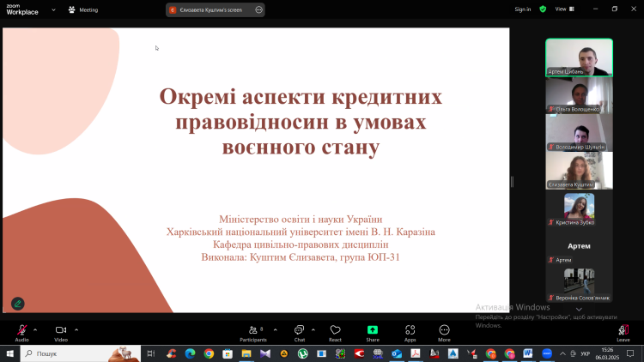Open the clock showing 15:26 06.03.2025

click(x=607, y=353)
